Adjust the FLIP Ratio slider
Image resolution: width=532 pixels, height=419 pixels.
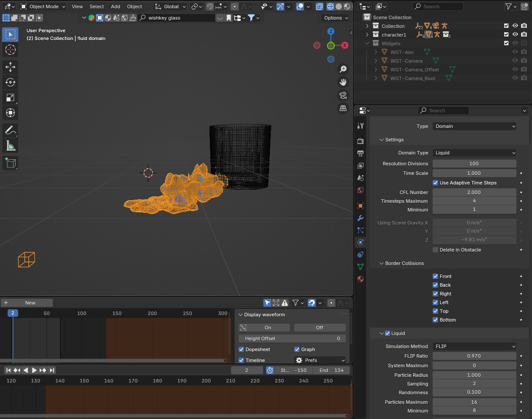pyautogui.click(x=474, y=356)
